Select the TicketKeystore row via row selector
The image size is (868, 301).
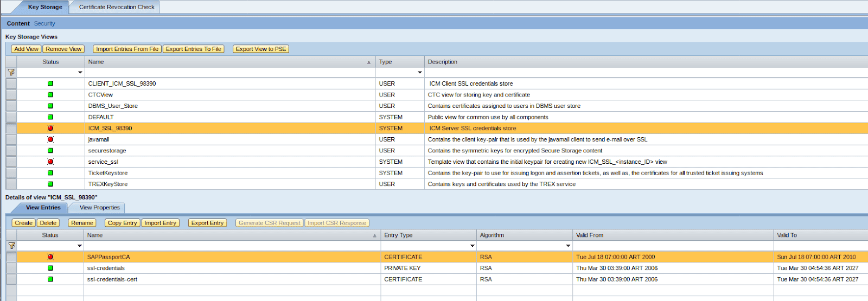click(x=11, y=173)
